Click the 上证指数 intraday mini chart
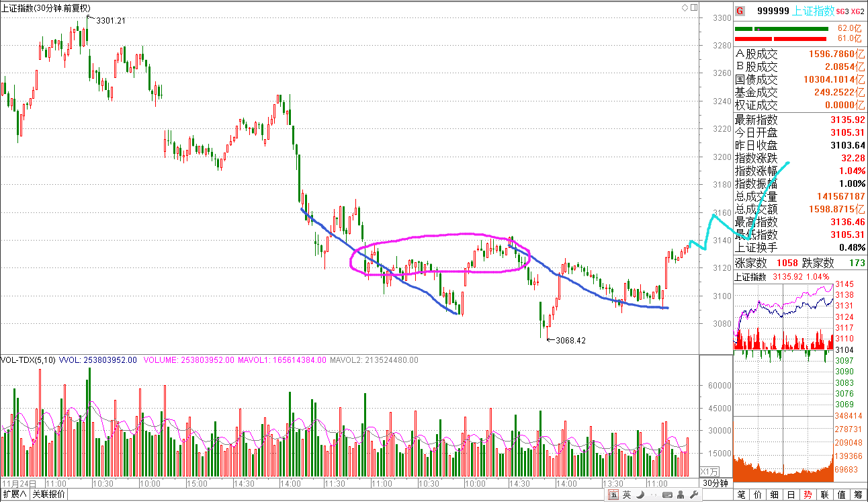The width and height of the screenshot is (868, 502). (784, 316)
